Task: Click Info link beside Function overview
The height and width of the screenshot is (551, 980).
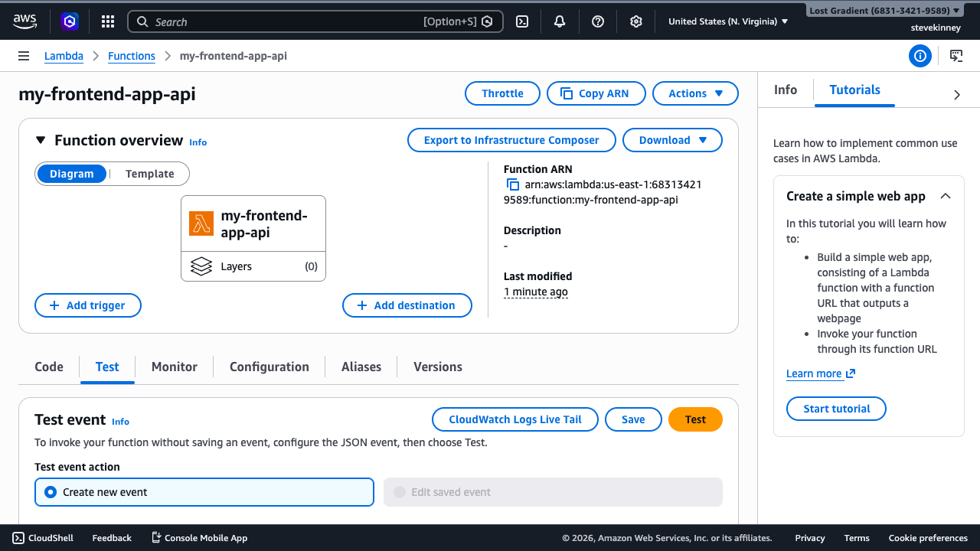Action: tap(198, 142)
